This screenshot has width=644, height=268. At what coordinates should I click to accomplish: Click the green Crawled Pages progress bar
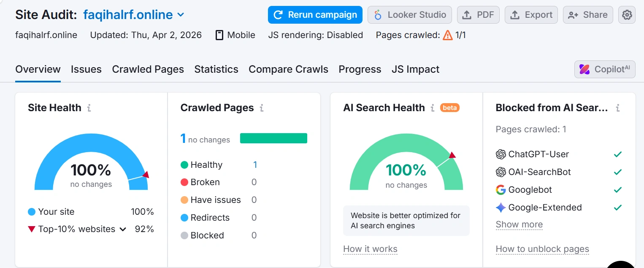point(273,138)
